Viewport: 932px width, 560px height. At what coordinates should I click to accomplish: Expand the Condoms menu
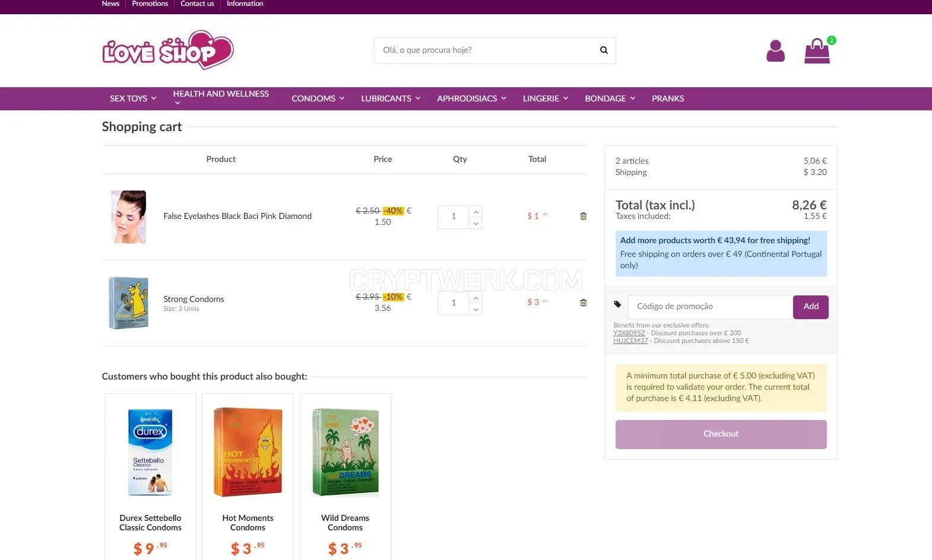click(x=318, y=98)
